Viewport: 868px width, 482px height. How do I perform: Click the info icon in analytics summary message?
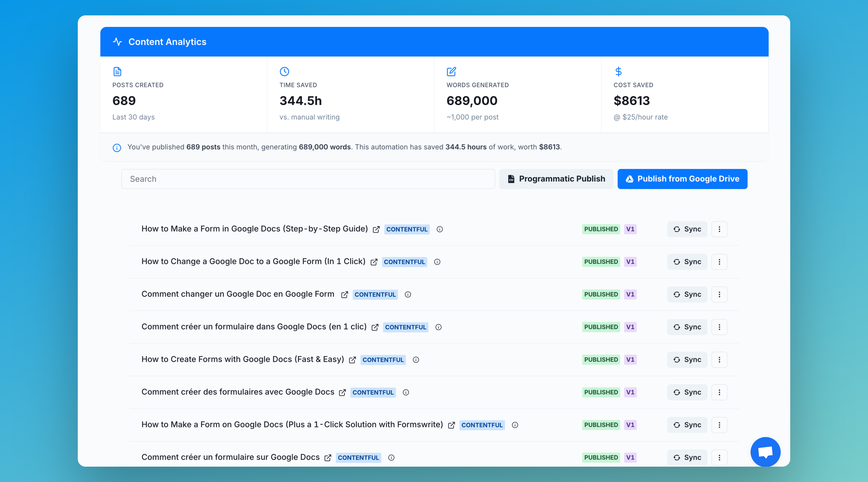pyautogui.click(x=117, y=148)
